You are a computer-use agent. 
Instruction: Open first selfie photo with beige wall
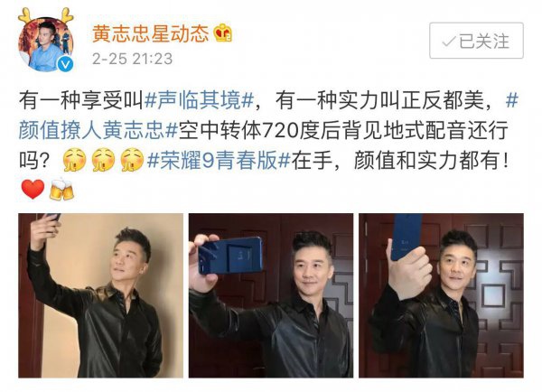point(100,295)
